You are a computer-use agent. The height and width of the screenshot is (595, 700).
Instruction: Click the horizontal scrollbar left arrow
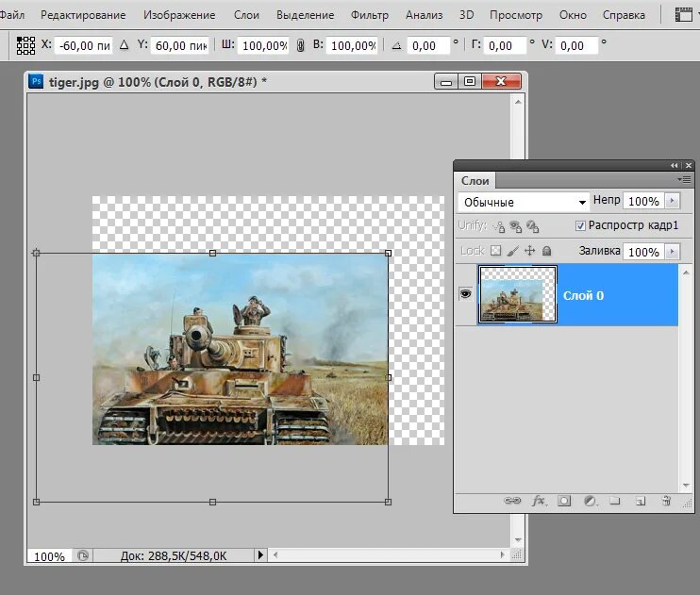[275, 554]
